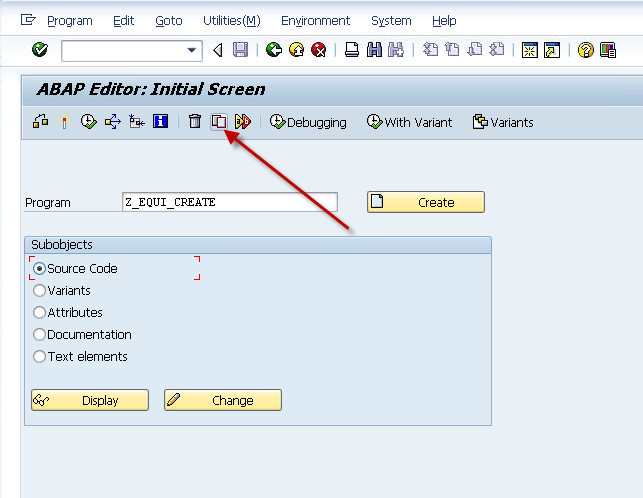
Task: Click the Create New Session icon
Action: [530, 50]
